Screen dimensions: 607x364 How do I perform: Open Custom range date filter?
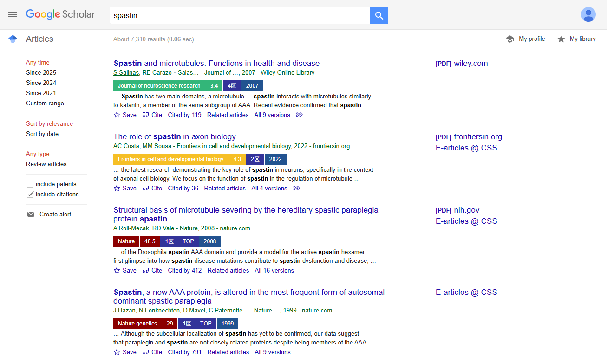pyautogui.click(x=47, y=104)
